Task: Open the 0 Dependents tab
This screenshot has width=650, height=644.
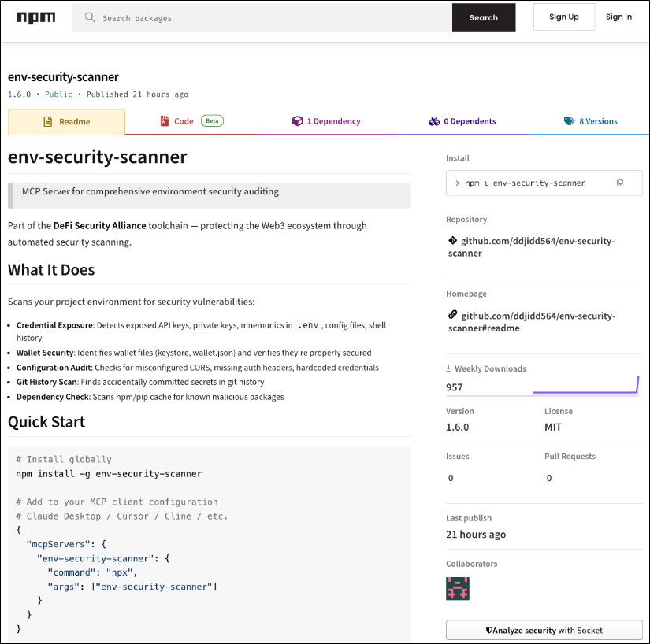Action: tap(462, 121)
